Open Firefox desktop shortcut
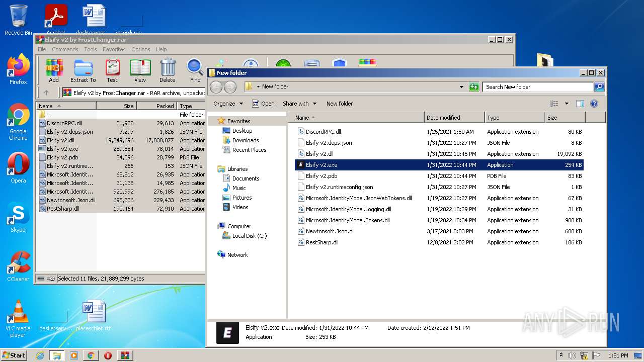644x362 pixels. pyautogui.click(x=18, y=69)
